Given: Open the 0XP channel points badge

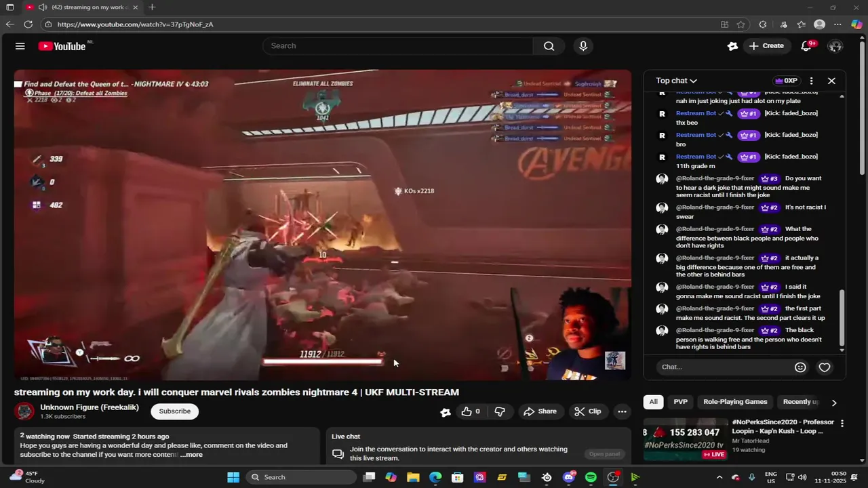Looking at the screenshot, I should [786, 81].
